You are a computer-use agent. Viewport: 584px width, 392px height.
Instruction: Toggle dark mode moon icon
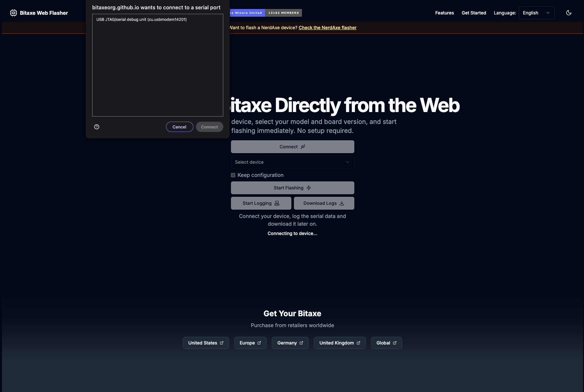pos(569,13)
